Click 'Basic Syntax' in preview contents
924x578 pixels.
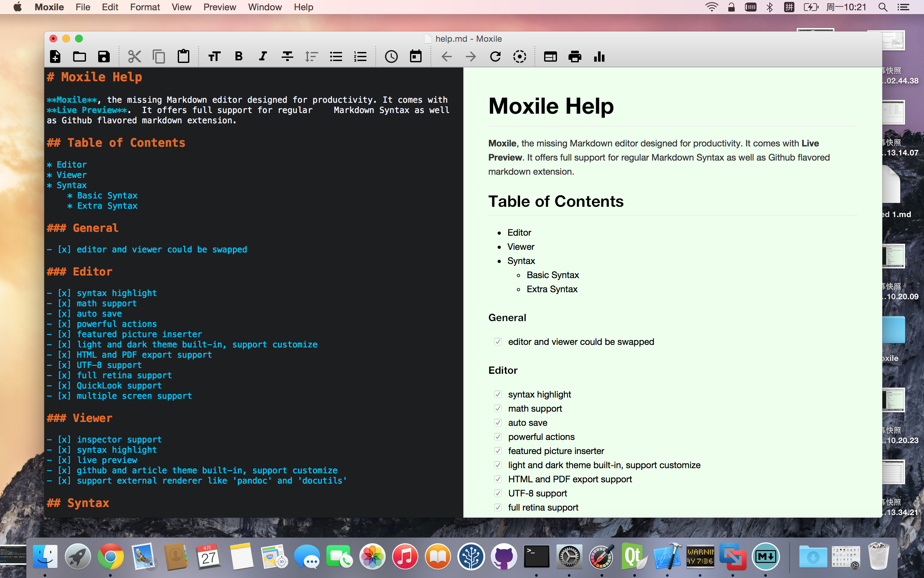click(x=553, y=275)
